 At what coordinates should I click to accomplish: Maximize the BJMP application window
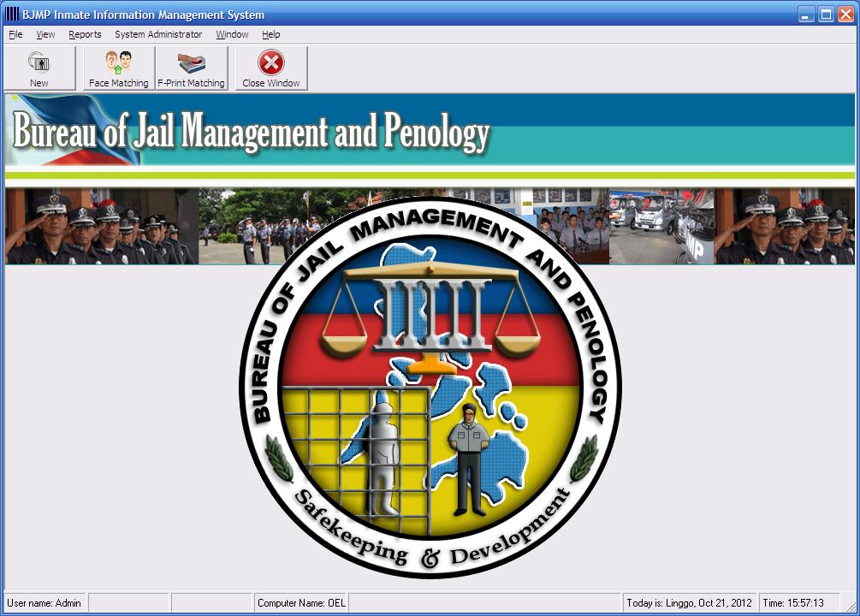point(826,15)
